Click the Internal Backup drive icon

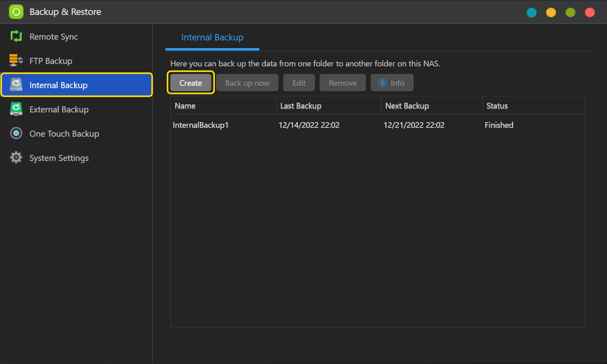point(16,85)
